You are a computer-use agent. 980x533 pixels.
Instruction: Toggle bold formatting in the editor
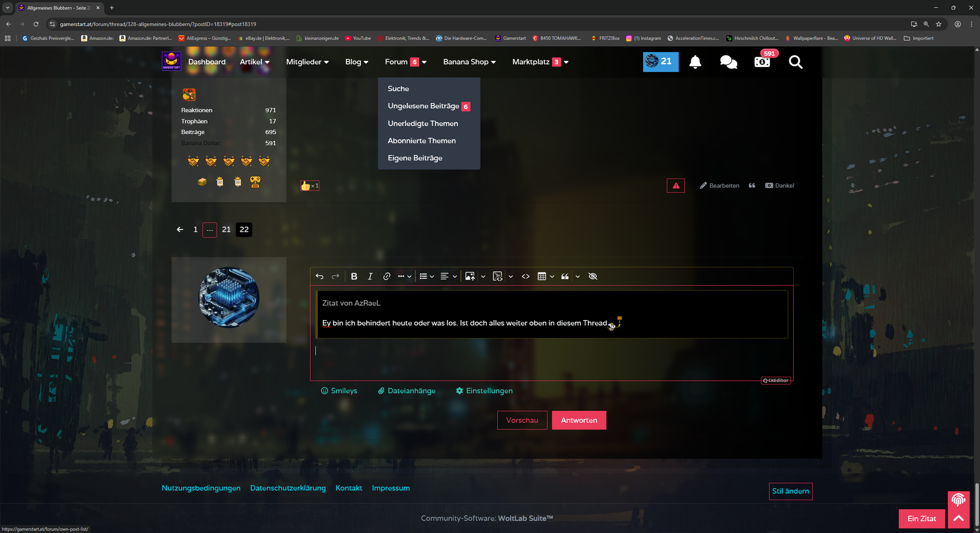pos(354,276)
